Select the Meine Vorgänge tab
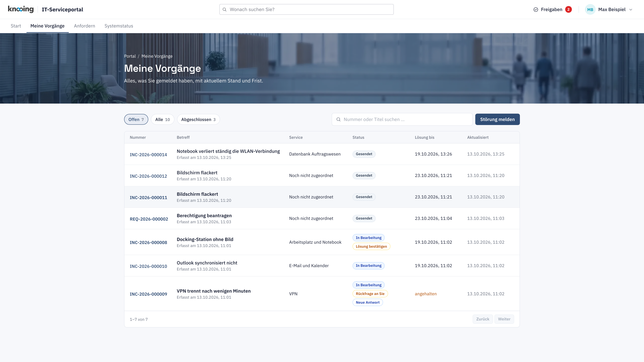The width and height of the screenshot is (644, 362). (47, 26)
